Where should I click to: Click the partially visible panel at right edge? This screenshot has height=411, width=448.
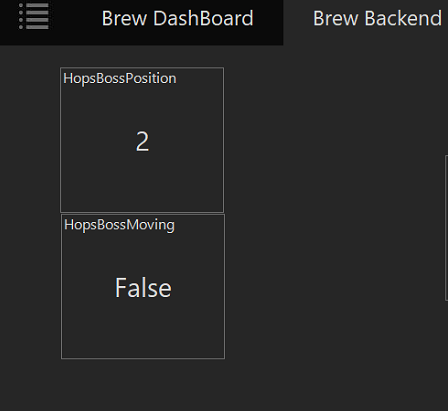coord(446,228)
